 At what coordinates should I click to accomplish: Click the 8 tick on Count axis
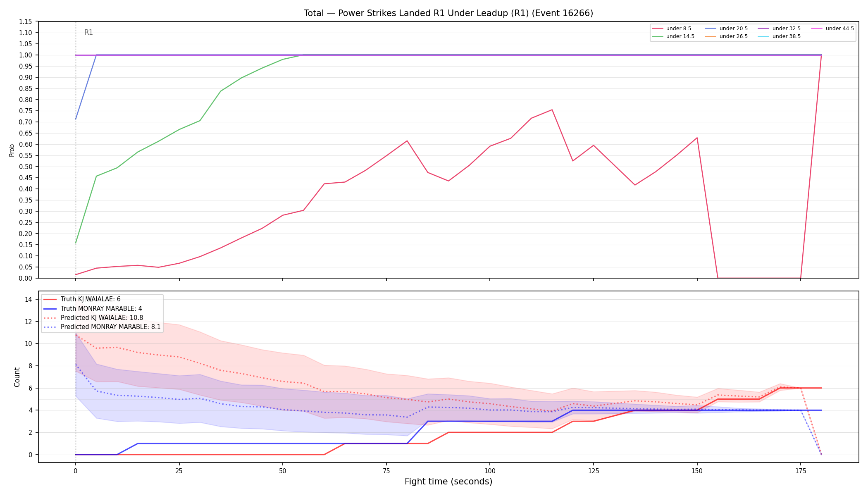30,366
